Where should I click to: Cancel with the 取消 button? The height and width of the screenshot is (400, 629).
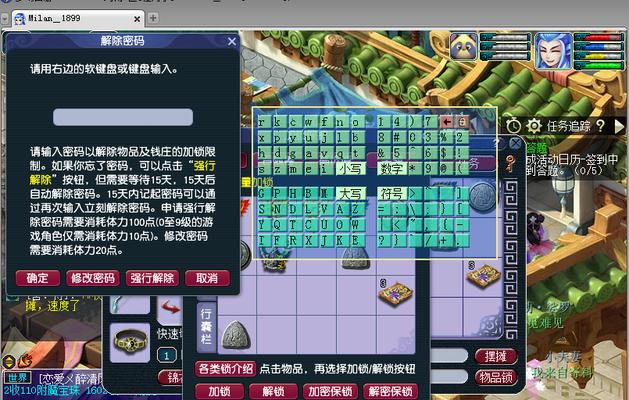coord(207,278)
